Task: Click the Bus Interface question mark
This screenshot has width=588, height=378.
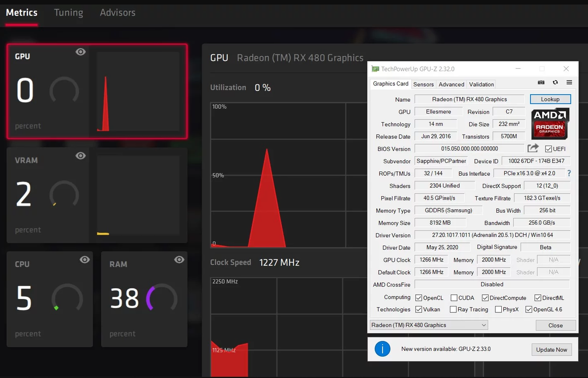Action: [569, 174]
